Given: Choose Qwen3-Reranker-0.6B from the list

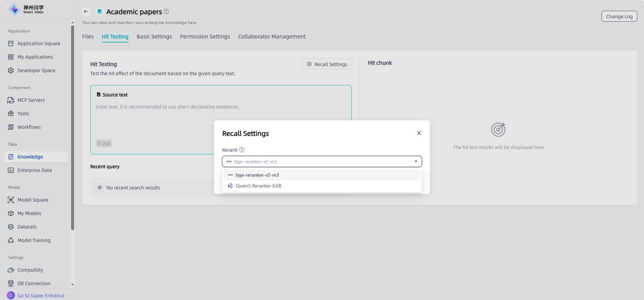Looking at the screenshot, I should coord(258,186).
